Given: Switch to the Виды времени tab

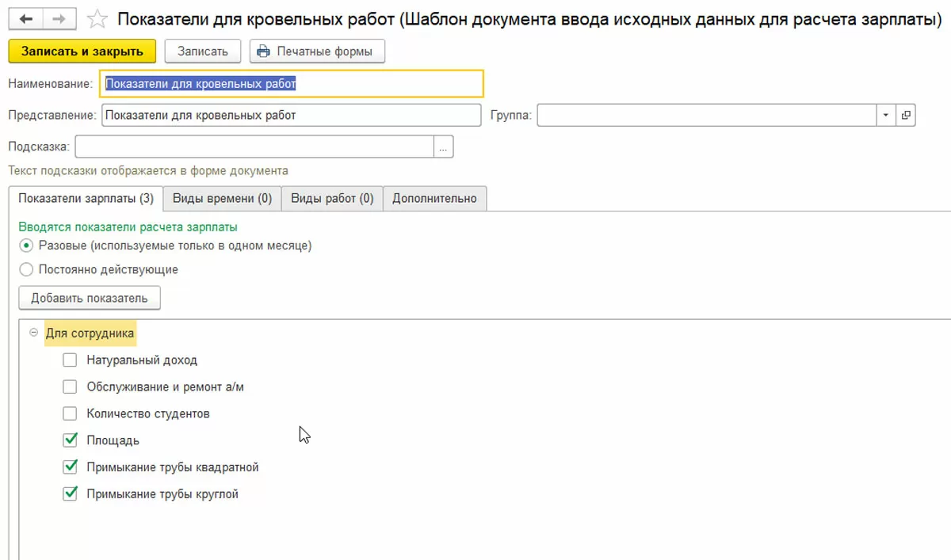Looking at the screenshot, I should click(222, 199).
